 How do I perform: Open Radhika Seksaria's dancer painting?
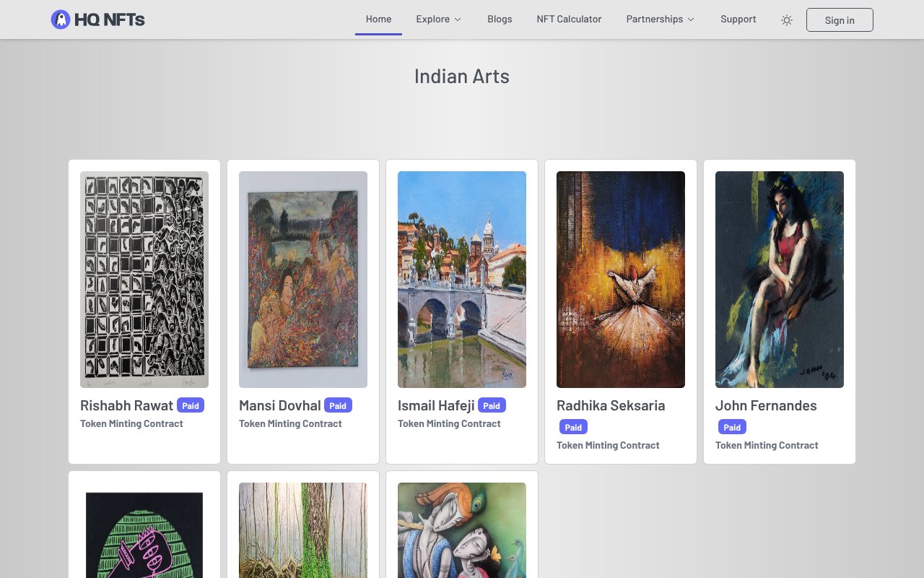click(621, 279)
